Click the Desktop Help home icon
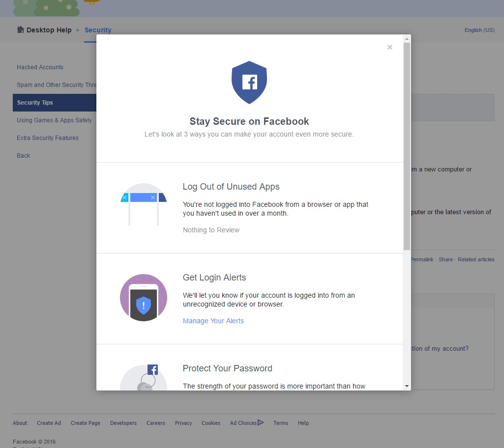 pyautogui.click(x=21, y=29)
